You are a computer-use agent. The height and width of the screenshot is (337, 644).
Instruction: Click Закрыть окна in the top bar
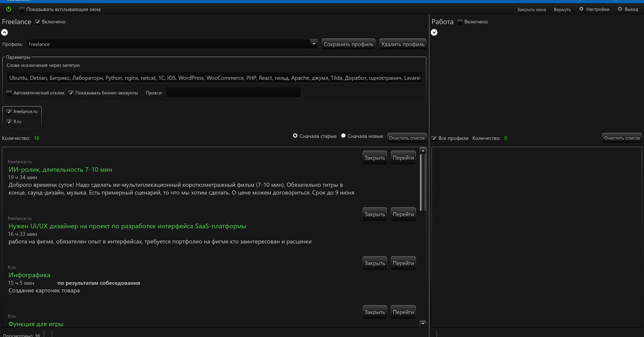click(531, 10)
